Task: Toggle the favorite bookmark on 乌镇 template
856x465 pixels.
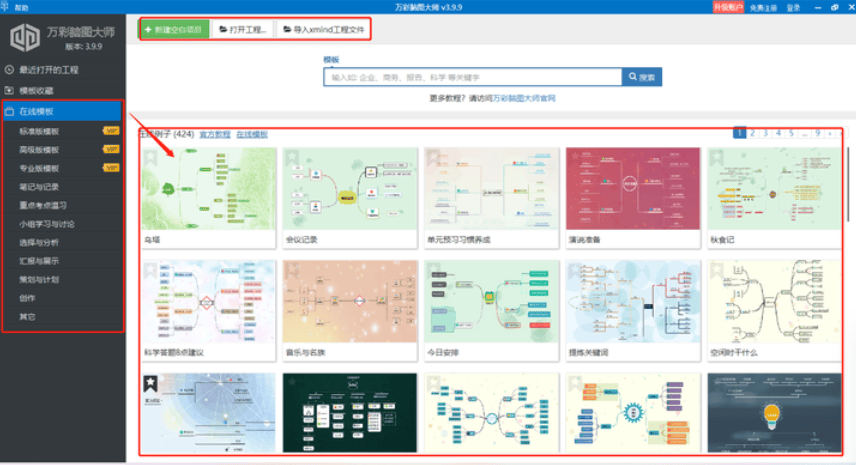Action: click(x=150, y=156)
